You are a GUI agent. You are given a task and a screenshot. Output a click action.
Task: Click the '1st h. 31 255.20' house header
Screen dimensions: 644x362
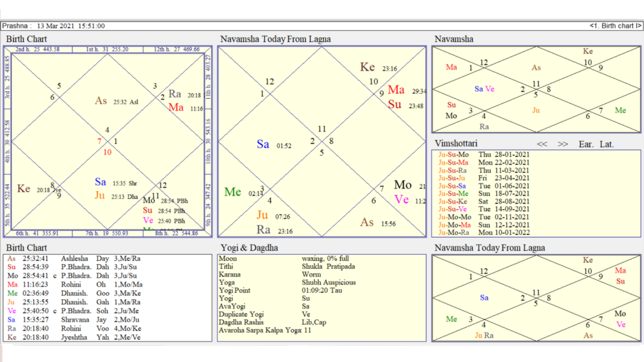click(107, 49)
